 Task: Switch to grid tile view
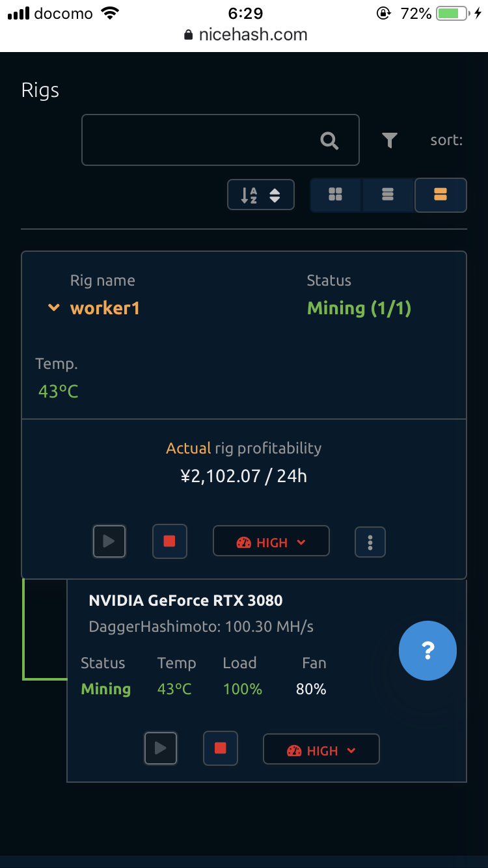(336, 195)
